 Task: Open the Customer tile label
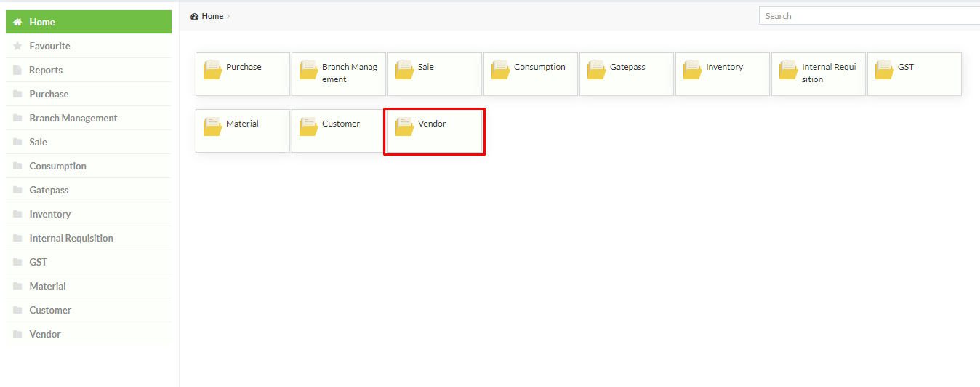pyautogui.click(x=341, y=124)
